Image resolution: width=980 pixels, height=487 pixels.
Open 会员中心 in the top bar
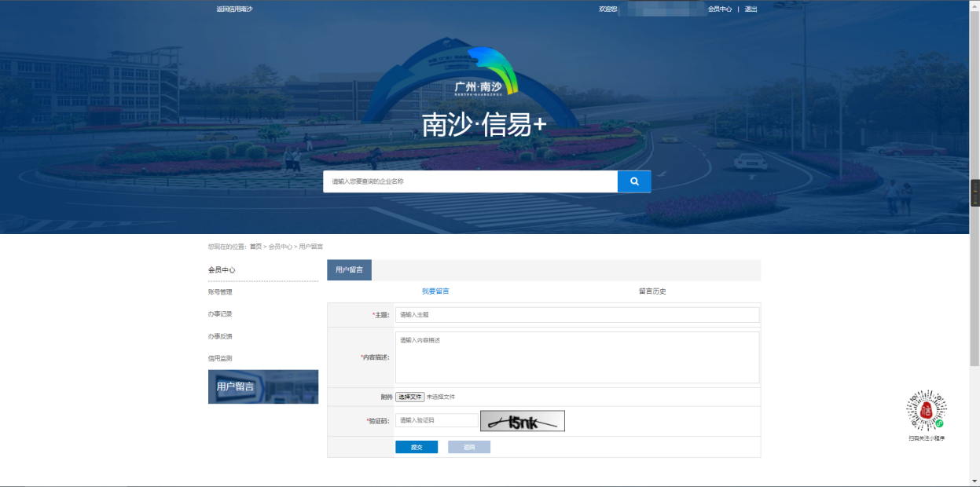point(720,9)
